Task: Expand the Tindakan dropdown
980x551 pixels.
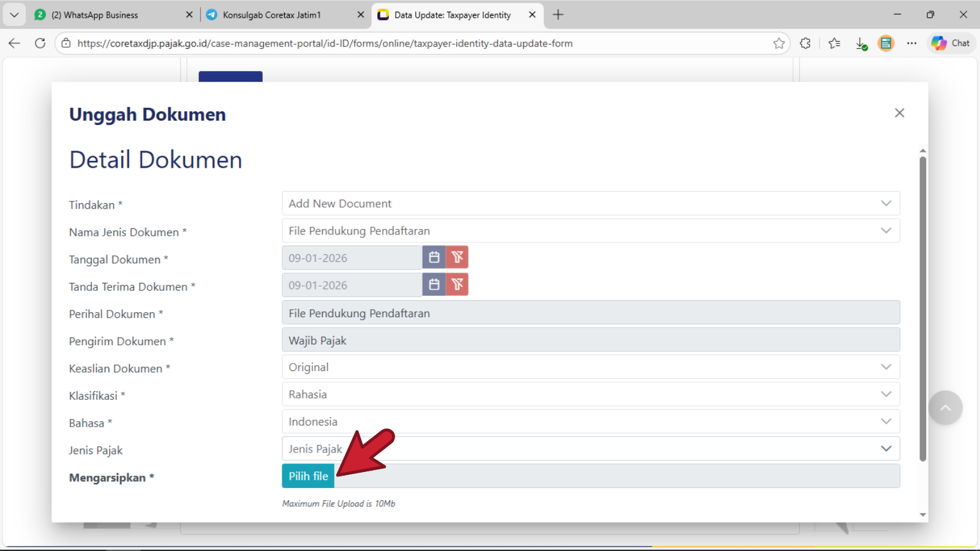Action: (x=590, y=203)
